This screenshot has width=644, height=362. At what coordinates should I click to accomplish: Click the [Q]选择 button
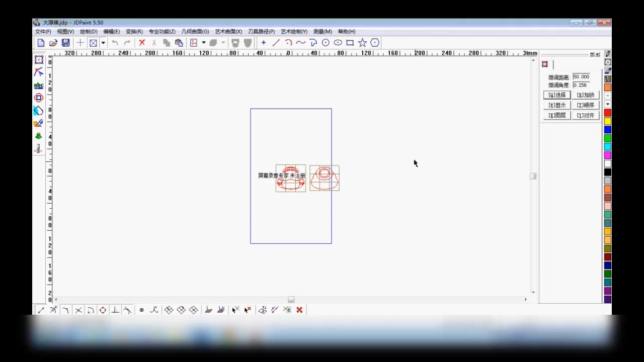click(x=557, y=95)
